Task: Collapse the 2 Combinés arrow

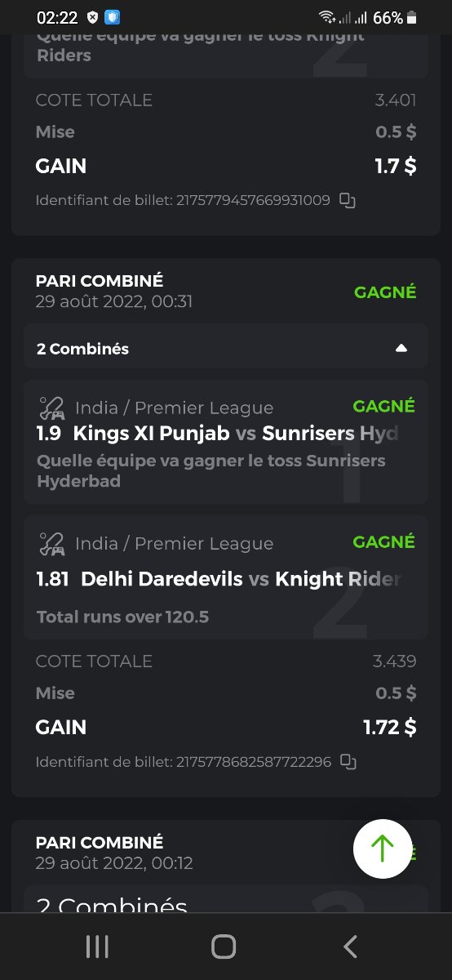Action: (401, 348)
